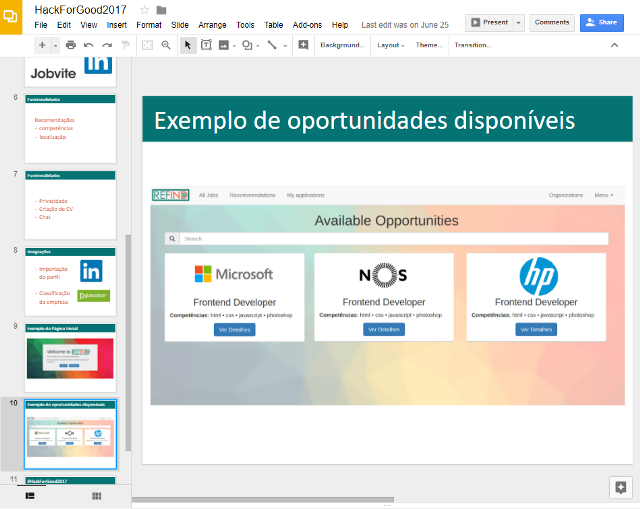Click the Print icon

click(x=71, y=45)
